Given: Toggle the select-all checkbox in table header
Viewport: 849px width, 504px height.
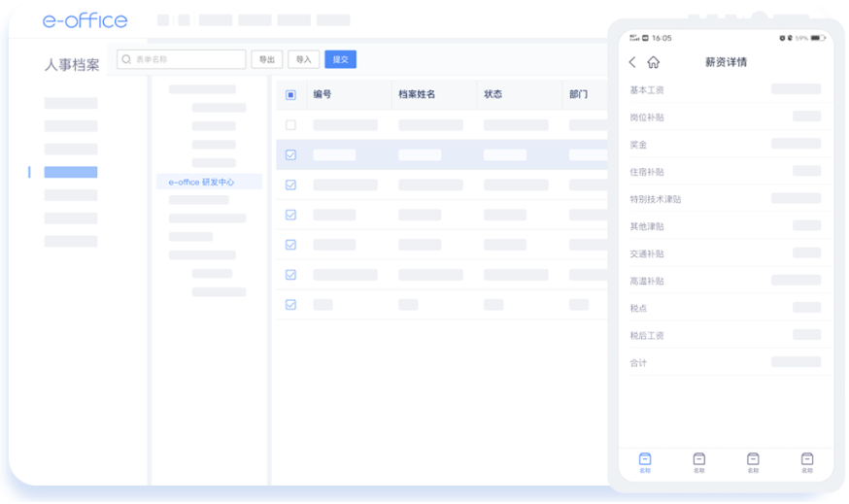Looking at the screenshot, I should pos(290,95).
